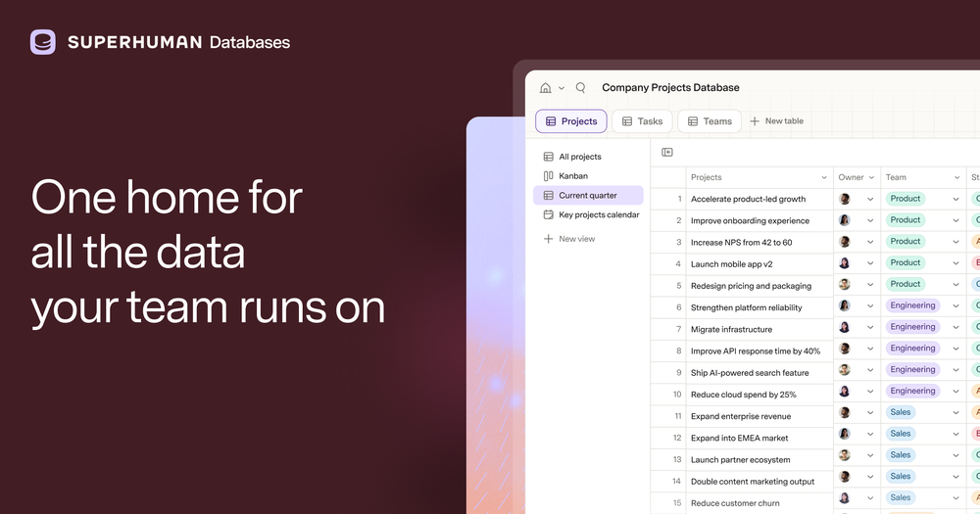980x514 pixels.
Task: Click row number 11 in the table
Action: (677, 416)
